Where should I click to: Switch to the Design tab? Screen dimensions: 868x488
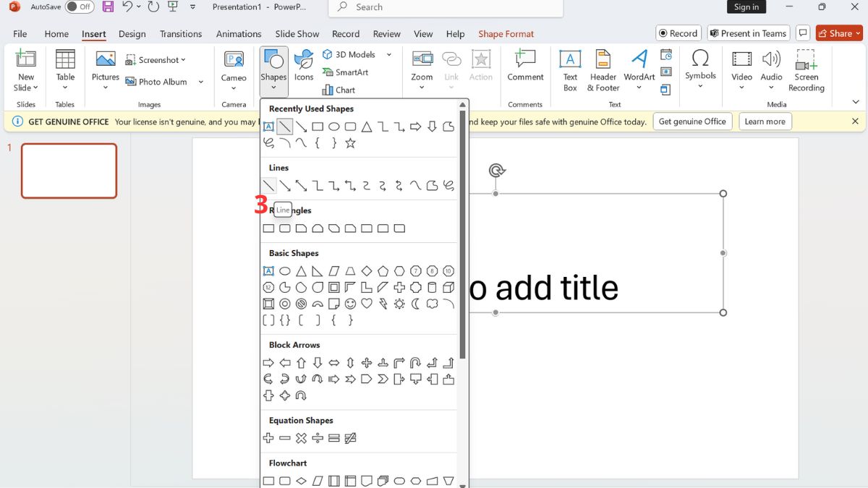tap(132, 34)
